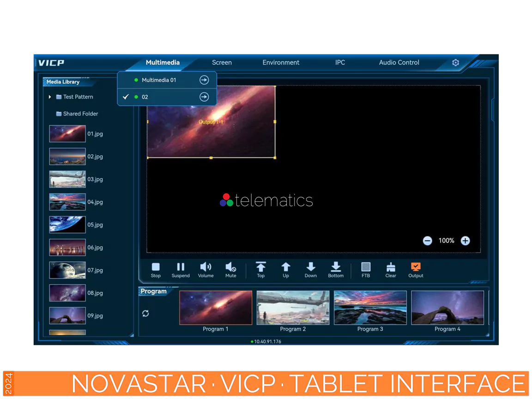Mute the audio output
The width and height of the screenshot is (532, 399).
[x=230, y=267]
